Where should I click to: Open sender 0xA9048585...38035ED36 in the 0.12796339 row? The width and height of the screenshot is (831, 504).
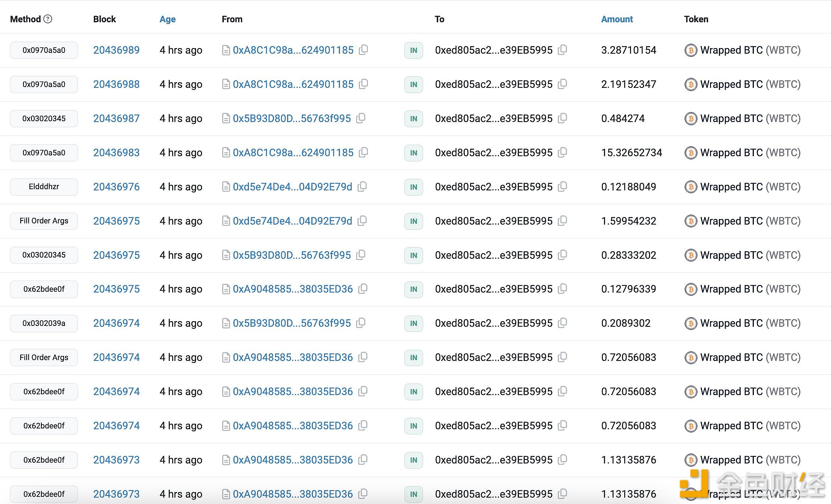[293, 289]
